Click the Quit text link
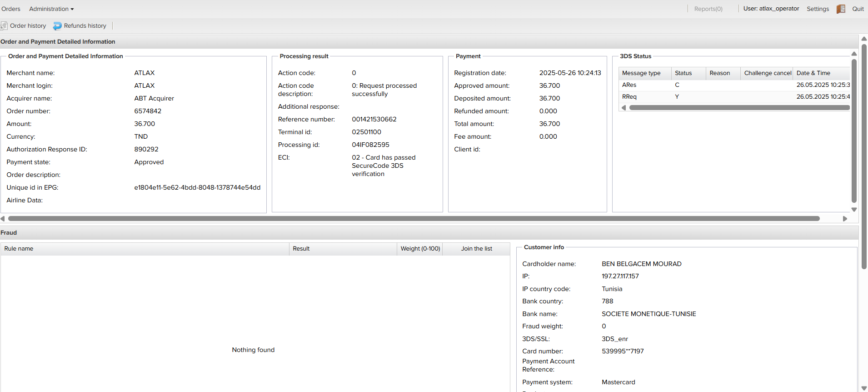The image size is (868, 392). pos(858,9)
